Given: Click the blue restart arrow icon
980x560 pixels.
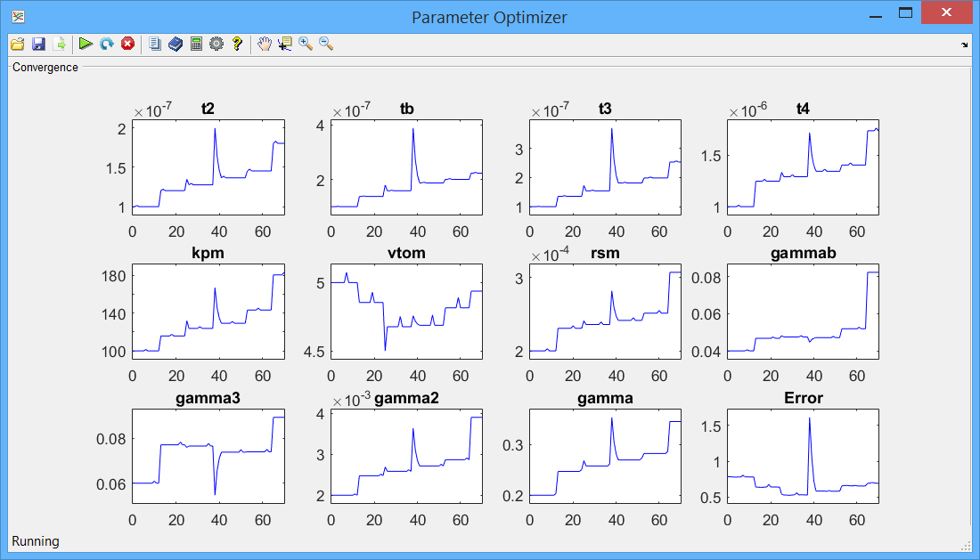Looking at the screenshot, I should click(107, 44).
